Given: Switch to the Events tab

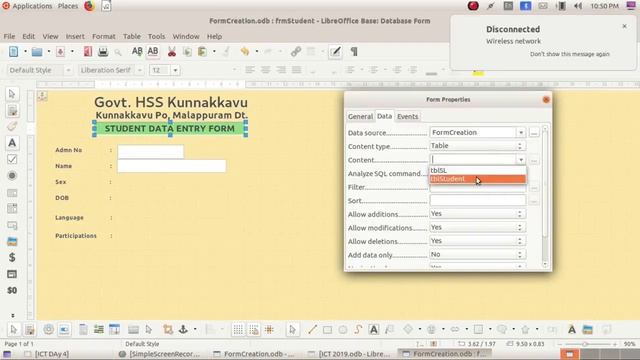Looking at the screenshot, I should pyautogui.click(x=407, y=116).
